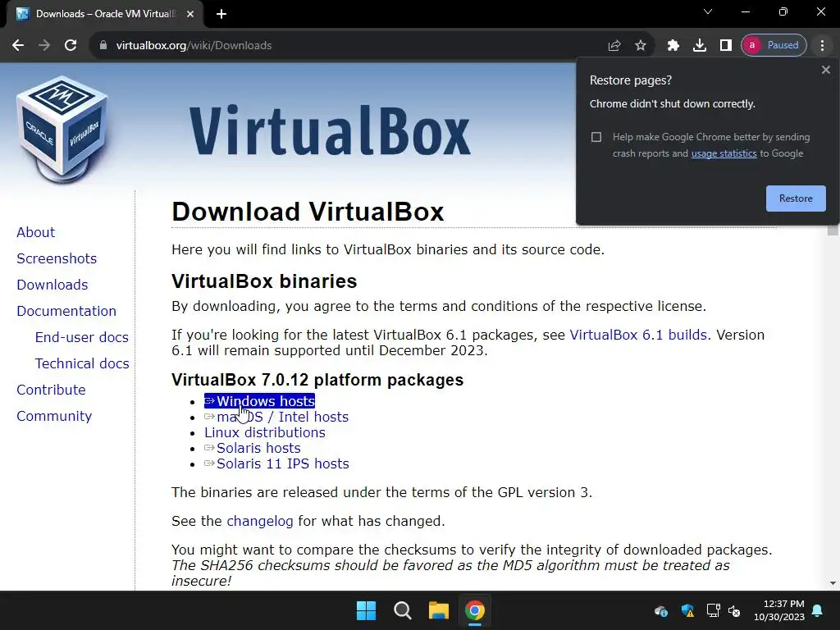Image resolution: width=840 pixels, height=630 pixels.
Task: Open End-user docs link
Action: coord(82,337)
